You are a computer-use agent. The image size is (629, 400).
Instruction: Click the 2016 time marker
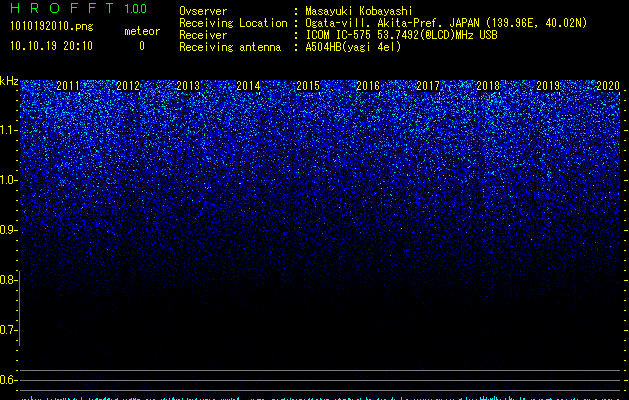pos(368,86)
